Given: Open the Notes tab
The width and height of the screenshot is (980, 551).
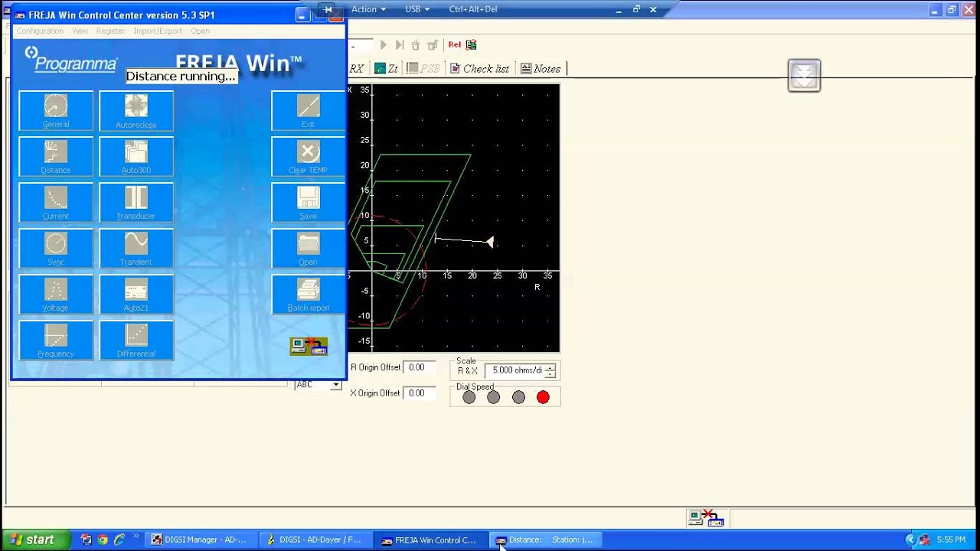Looking at the screenshot, I should click(x=541, y=69).
